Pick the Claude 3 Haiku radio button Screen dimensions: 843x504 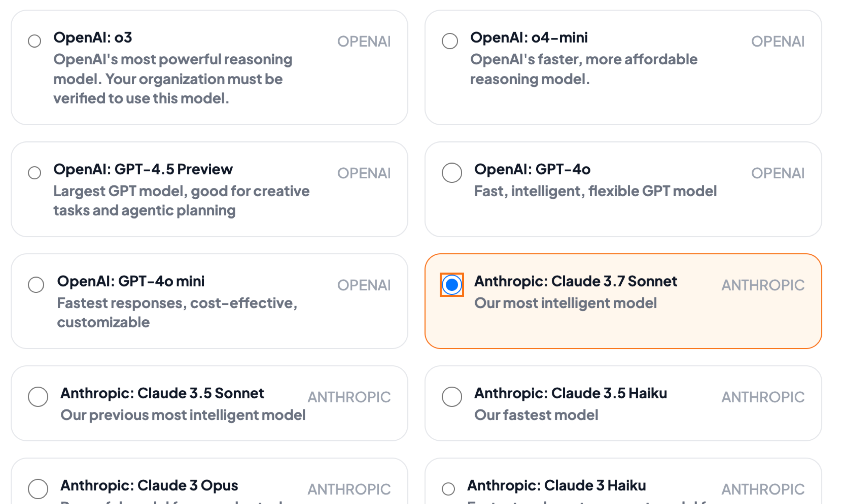coord(448,489)
